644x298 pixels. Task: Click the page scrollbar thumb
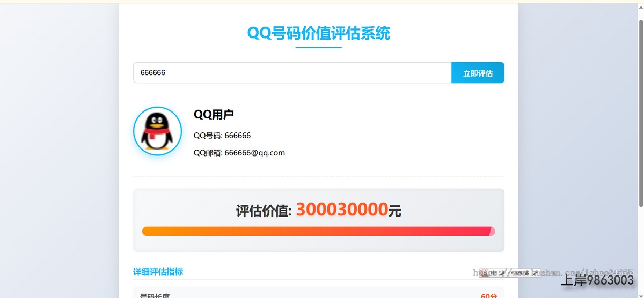point(640,113)
